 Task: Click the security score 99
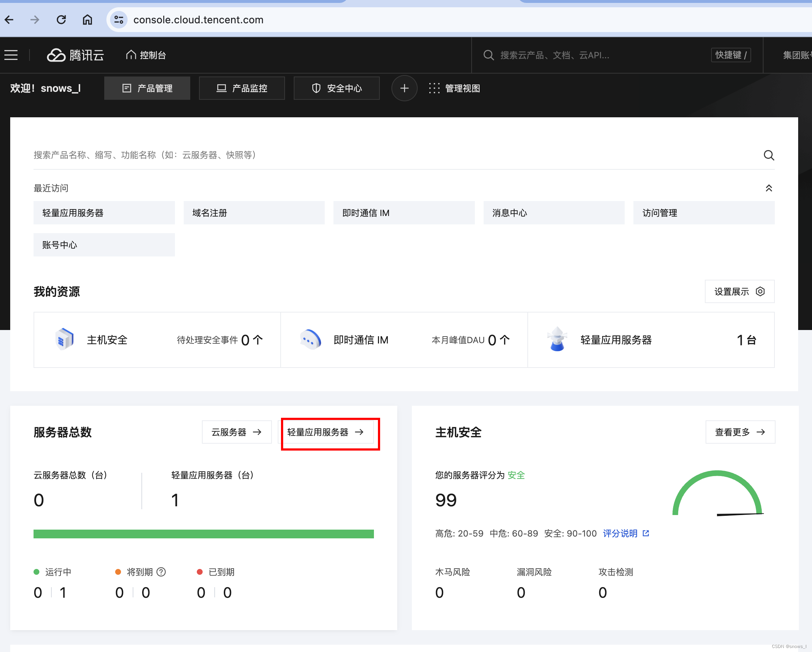[x=446, y=500]
